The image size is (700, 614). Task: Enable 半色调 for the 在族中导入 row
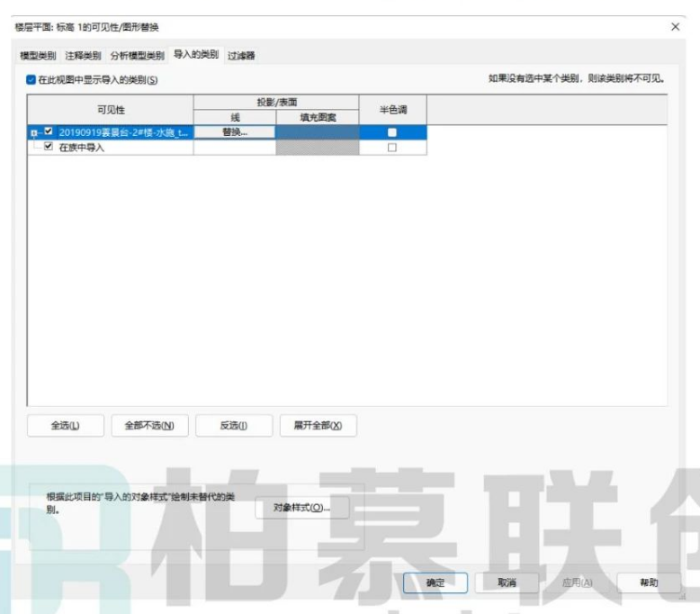pyautogui.click(x=392, y=148)
